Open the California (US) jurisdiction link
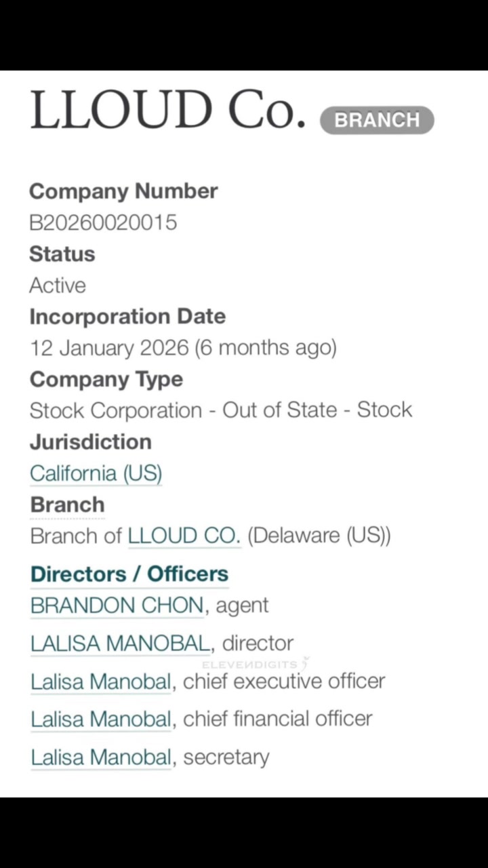The height and width of the screenshot is (868, 488). coord(96,473)
